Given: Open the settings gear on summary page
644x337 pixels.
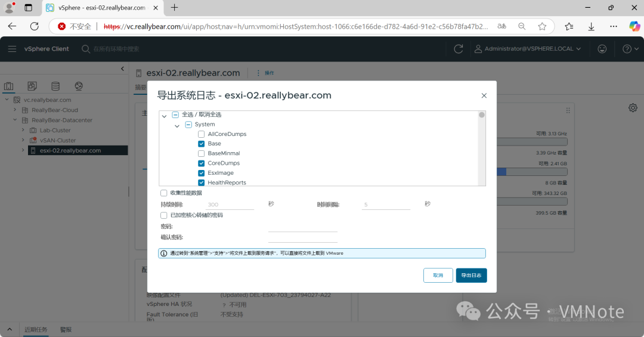Looking at the screenshot, I should (x=633, y=108).
